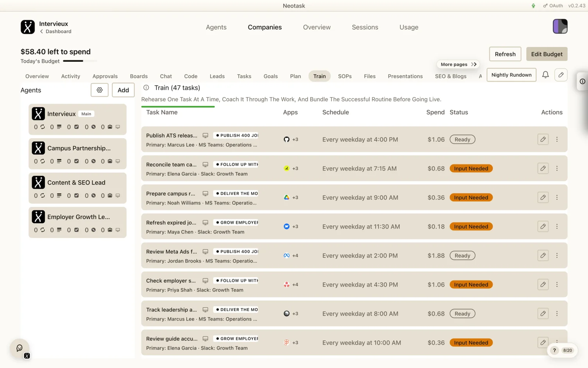Click Today's Budget progress bar

(x=80, y=61)
